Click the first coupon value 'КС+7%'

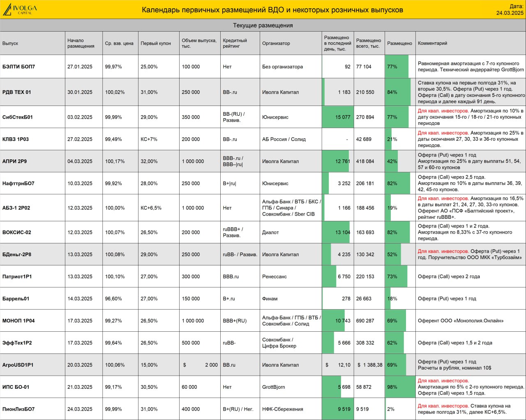pyautogui.click(x=148, y=139)
